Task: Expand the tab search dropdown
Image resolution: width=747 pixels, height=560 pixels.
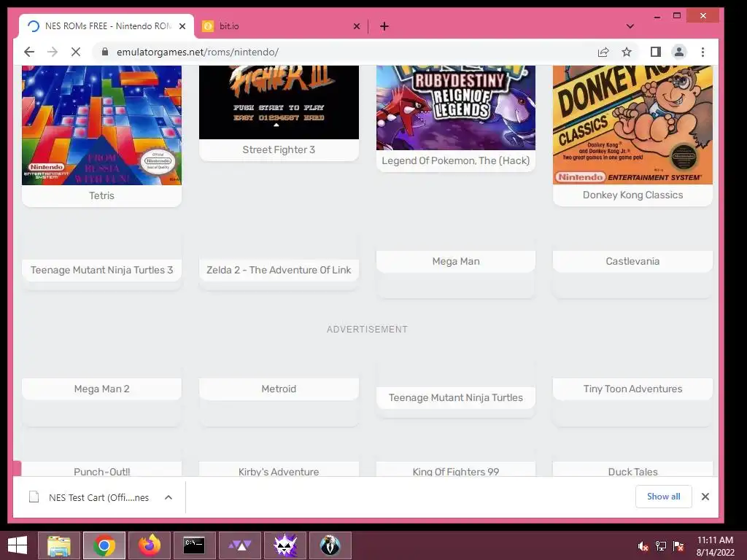Action: [x=630, y=26]
